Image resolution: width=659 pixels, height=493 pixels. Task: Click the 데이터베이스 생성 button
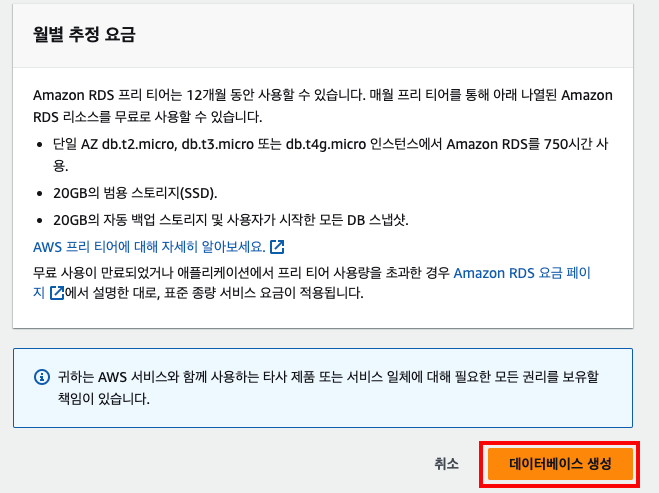pos(560,464)
